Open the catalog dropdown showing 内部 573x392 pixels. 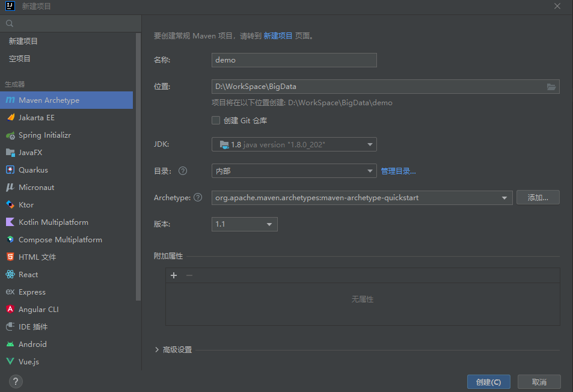(294, 171)
